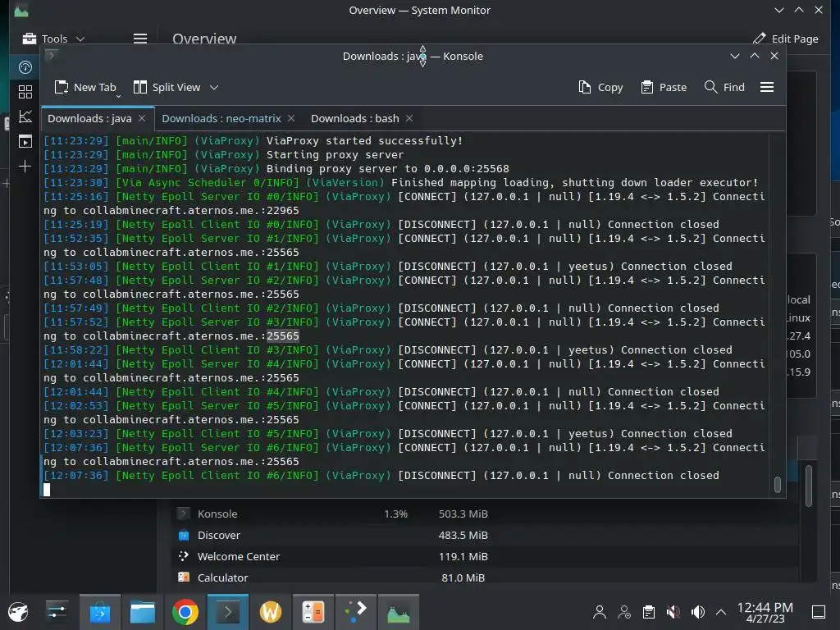Image resolution: width=840 pixels, height=630 pixels.
Task: Click the user icon in the system tray
Action: pos(600,612)
